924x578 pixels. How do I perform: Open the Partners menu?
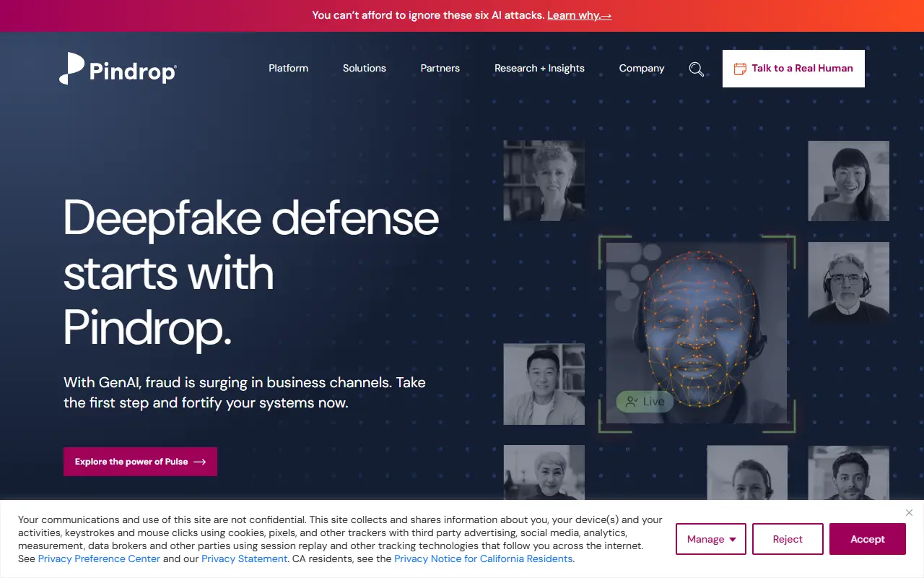tap(440, 68)
